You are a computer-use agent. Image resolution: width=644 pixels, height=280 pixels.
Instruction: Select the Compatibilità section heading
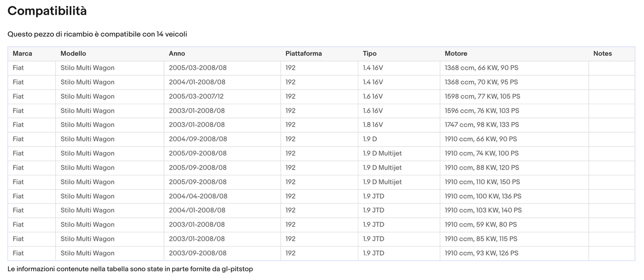point(47,11)
